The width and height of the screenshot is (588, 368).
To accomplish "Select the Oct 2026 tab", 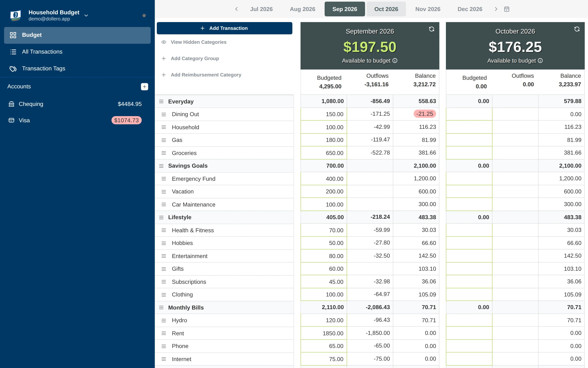I will pyautogui.click(x=386, y=9).
